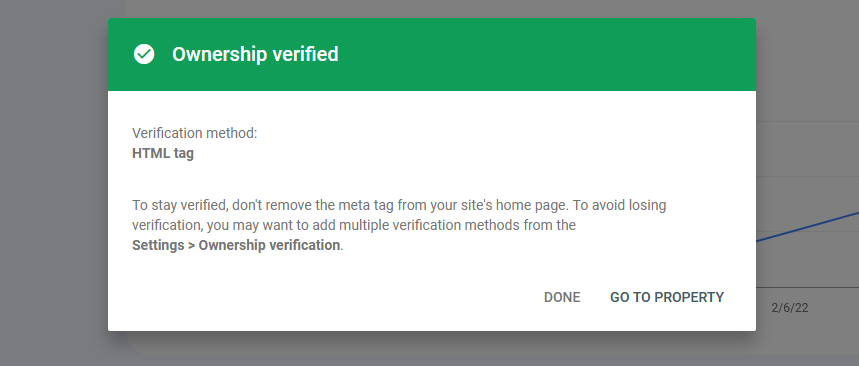Screen dimensions: 859x366
Task: Click the white checkmark circle icon
Action: (x=144, y=54)
